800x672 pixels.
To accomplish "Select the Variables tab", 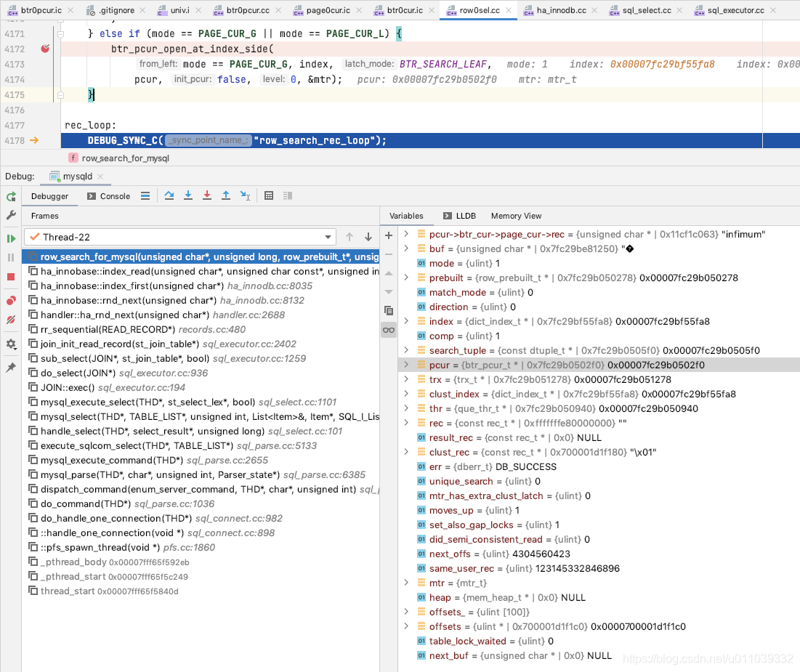I will point(406,216).
